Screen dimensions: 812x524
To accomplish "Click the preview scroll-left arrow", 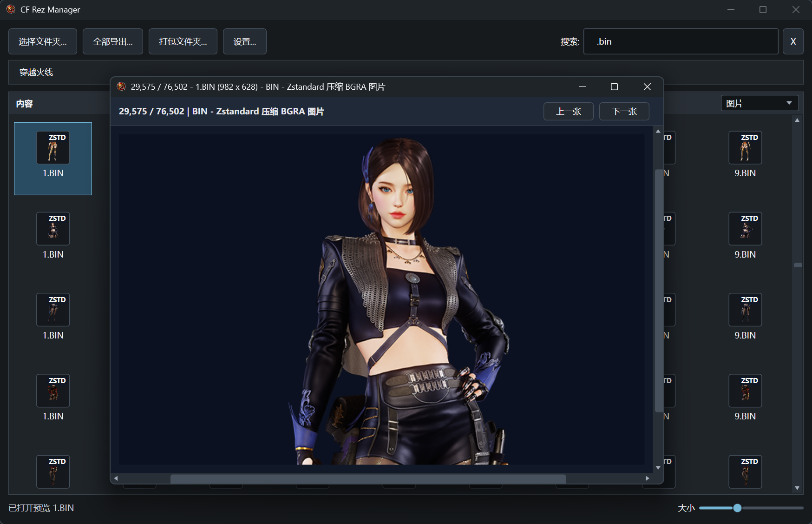I will [116, 478].
